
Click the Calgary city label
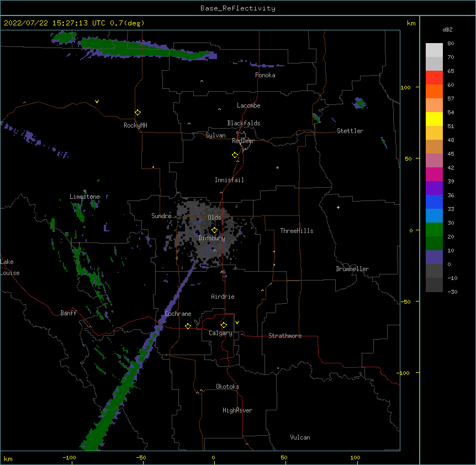[221, 333]
